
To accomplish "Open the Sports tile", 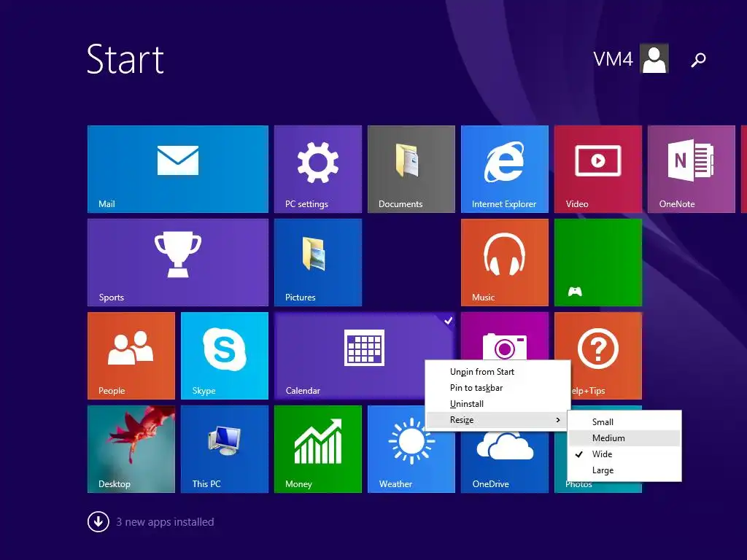I will pyautogui.click(x=178, y=262).
